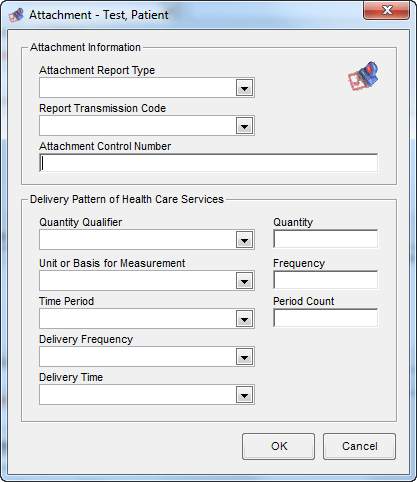Open the Quantity Qualifier dropdown
Image resolution: width=417 pixels, height=482 pixels.
point(244,240)
